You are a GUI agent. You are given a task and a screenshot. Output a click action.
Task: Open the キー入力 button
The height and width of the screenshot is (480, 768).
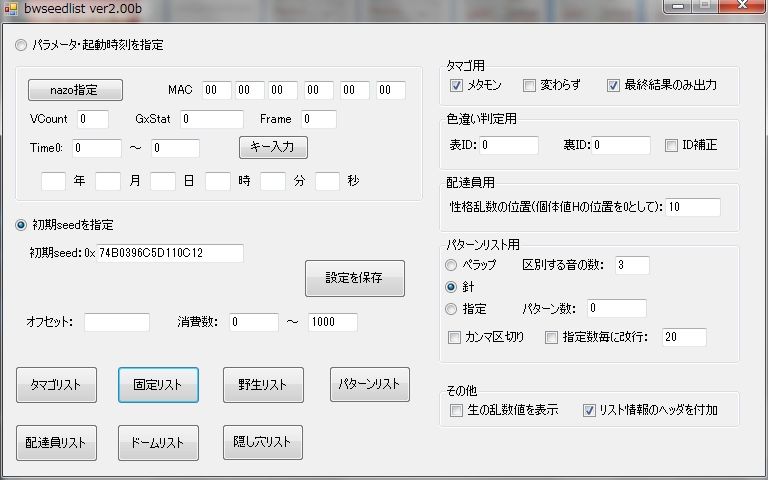point(273,147)
